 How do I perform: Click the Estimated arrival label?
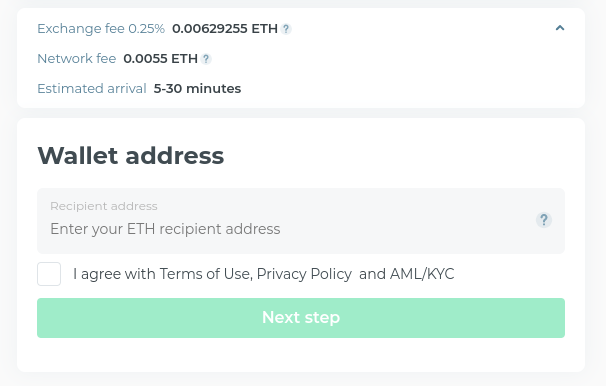pyautogui.click(x=92, y=88)
